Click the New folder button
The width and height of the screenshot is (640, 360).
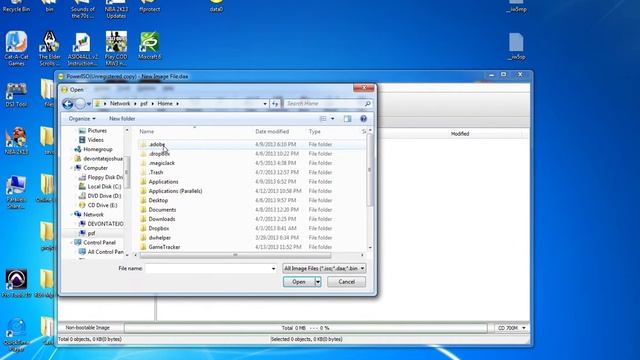(x=122, y=119)
